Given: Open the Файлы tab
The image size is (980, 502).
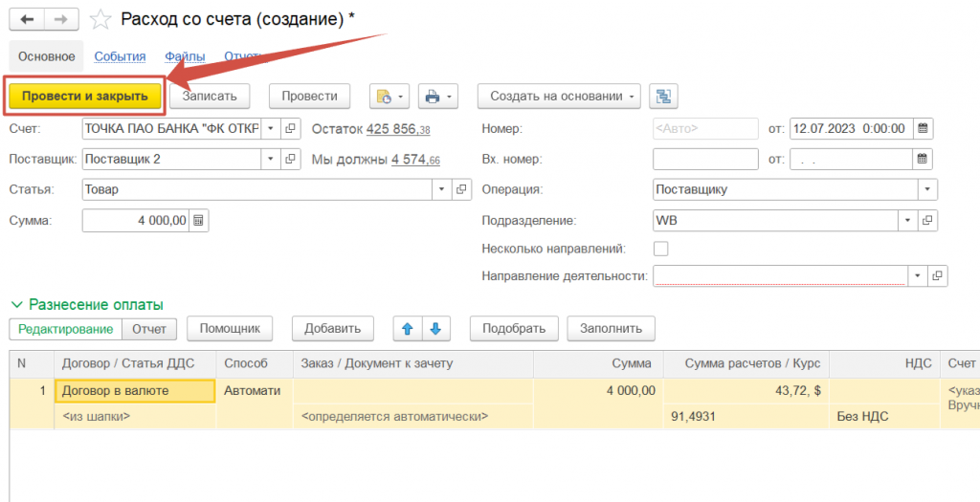Looking at the screenshot, I should pos(184,56).
